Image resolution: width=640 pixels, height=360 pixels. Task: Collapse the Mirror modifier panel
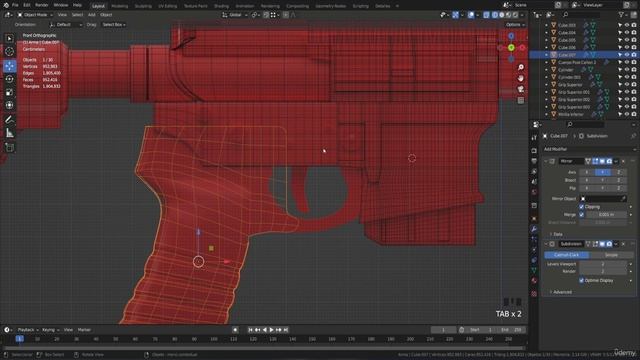coord(546,161)
